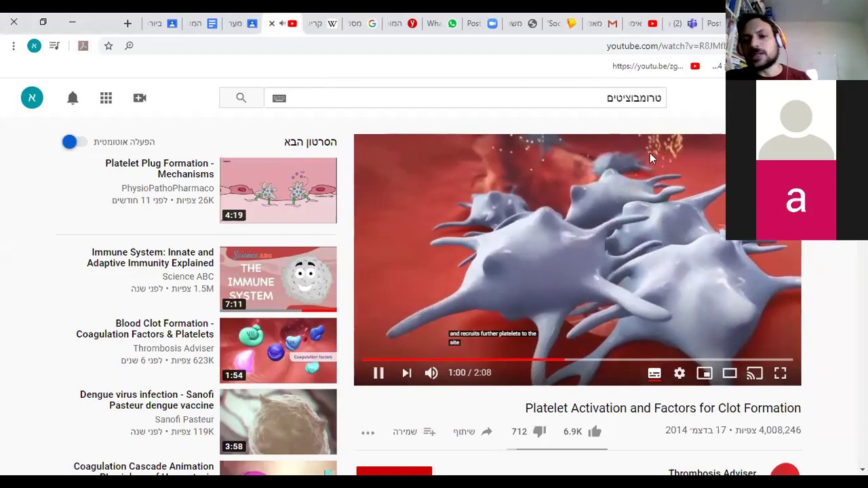Mute the video volume speaker icon

[431, 373]
